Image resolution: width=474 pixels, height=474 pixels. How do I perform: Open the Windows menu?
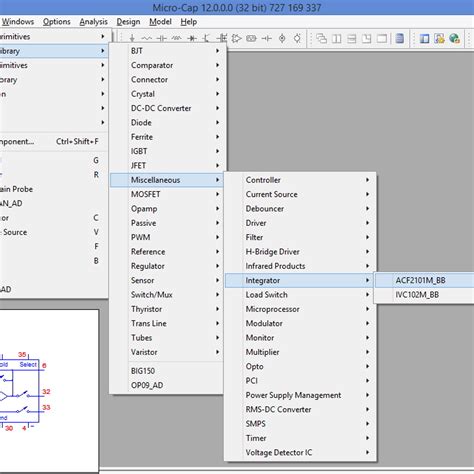18,22
